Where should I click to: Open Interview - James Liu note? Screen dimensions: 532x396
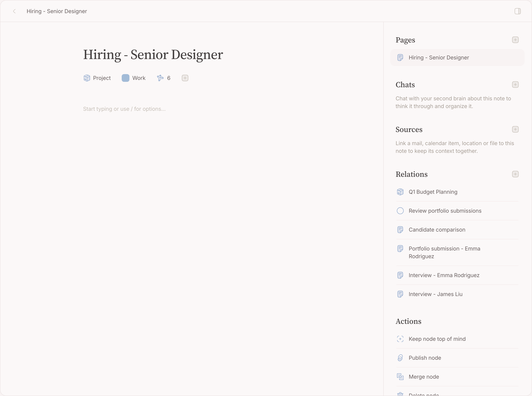pos(457,294)
